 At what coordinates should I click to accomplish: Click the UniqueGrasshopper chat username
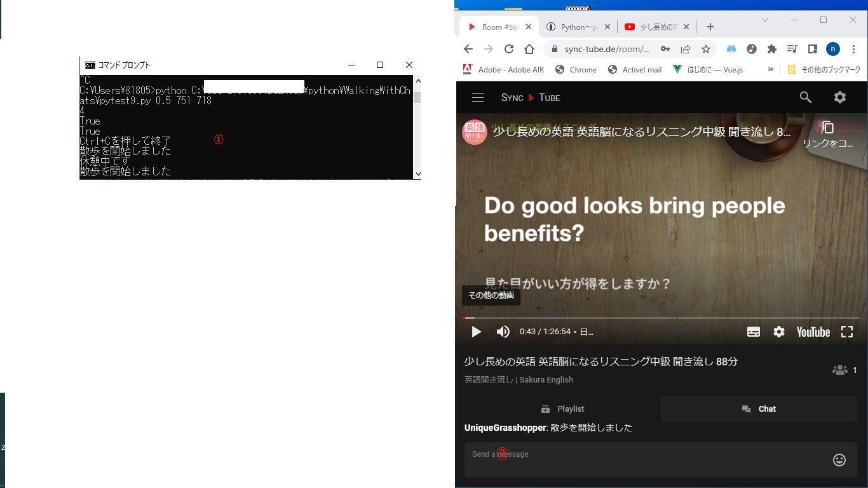click(x=505, y=428)
